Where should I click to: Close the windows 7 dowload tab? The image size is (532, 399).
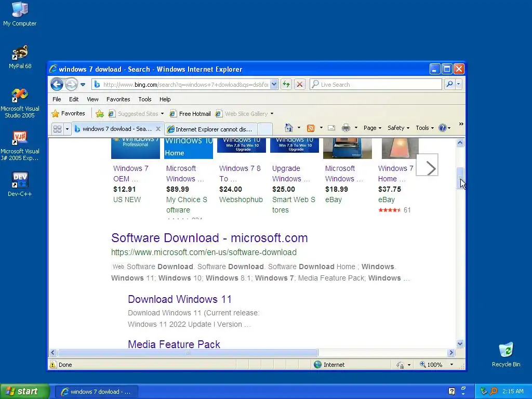coord(158,129)
